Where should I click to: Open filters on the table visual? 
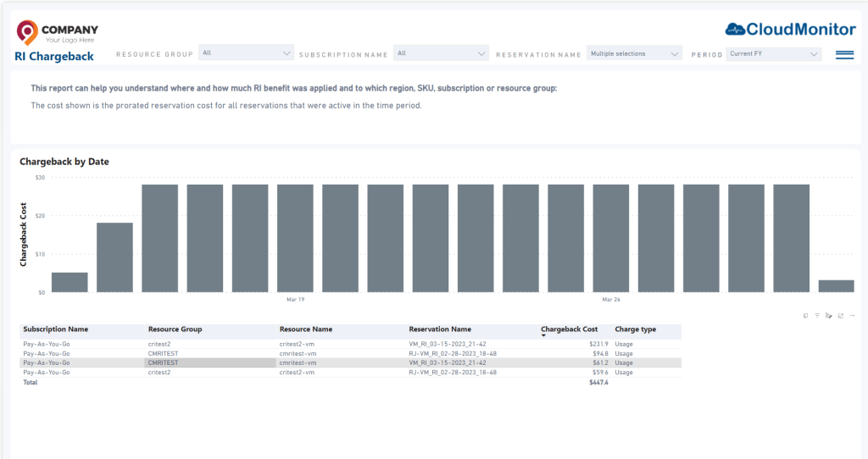click(817, 315)
